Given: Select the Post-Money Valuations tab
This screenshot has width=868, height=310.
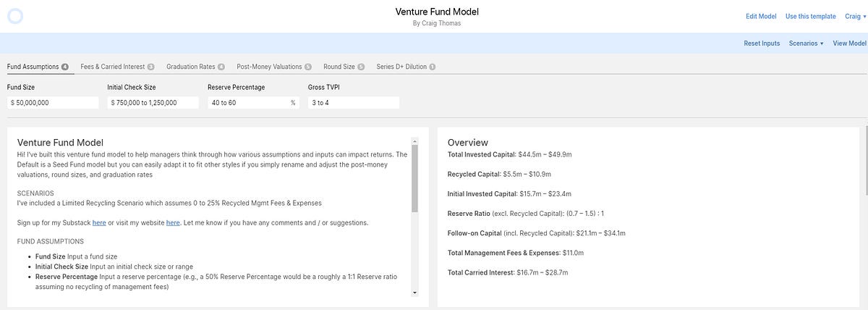Looking at the screenshot, I should click(269, 67).
